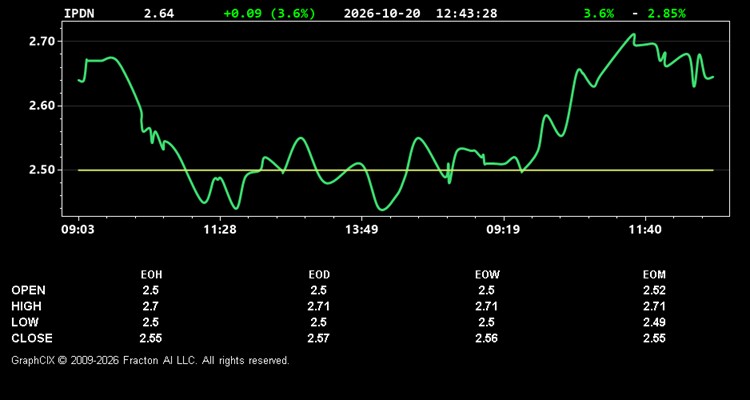Click the EOW column header
The height and width of the screenshot is (400, 750).
[487, 275]
